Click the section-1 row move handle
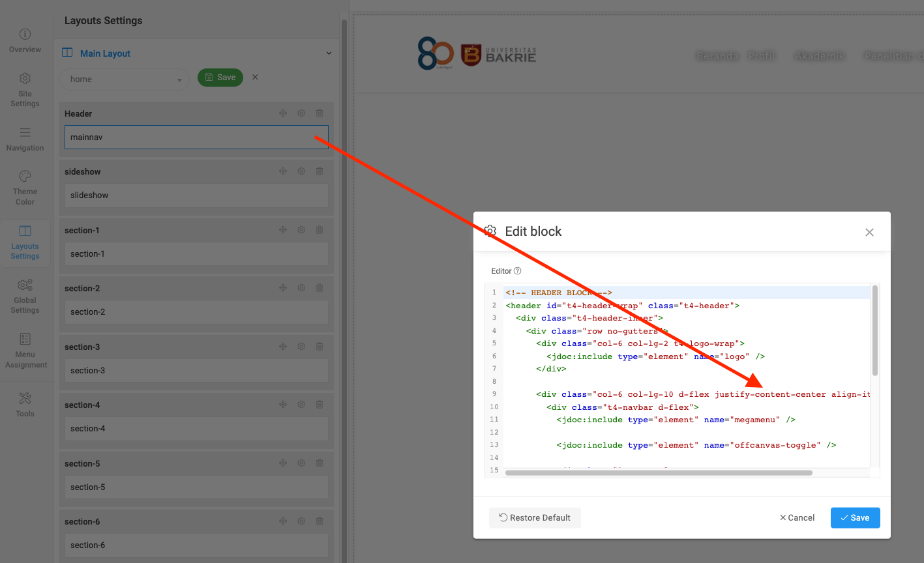 pyautogui.click(x=283, y=230)
